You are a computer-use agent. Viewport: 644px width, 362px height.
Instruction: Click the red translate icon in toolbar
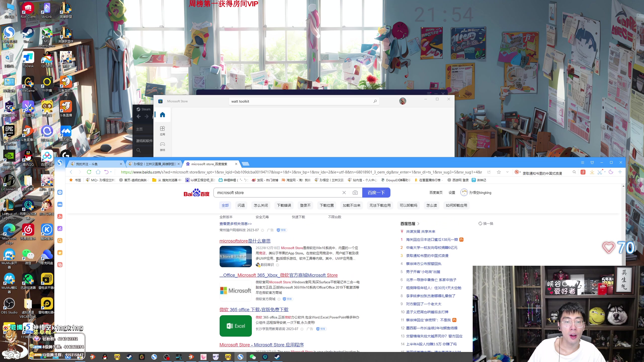tap(583, 172)
